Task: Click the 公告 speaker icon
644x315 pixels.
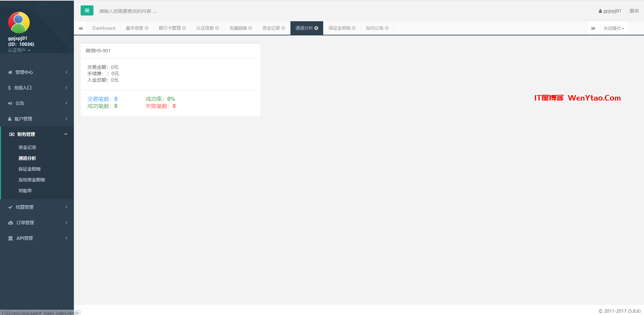Action: [10, 103]
